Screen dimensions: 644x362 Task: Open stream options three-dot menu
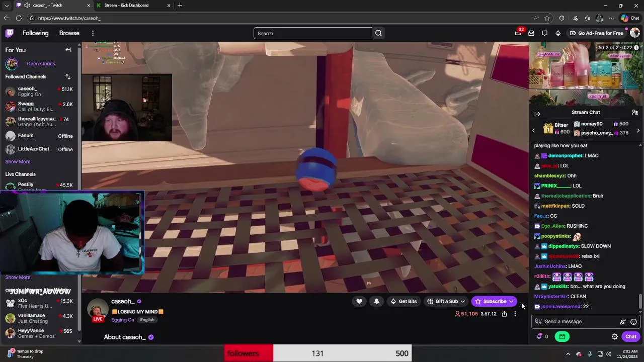click(x=515, y=314)
